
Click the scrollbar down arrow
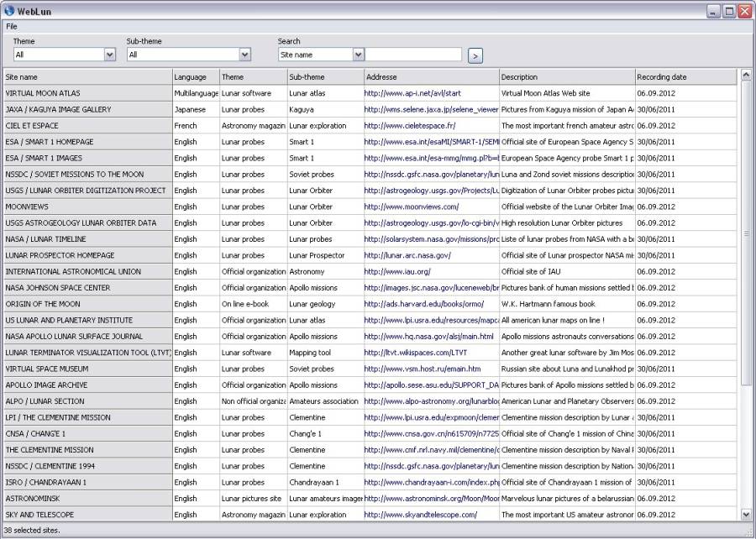tap(746, 515)
